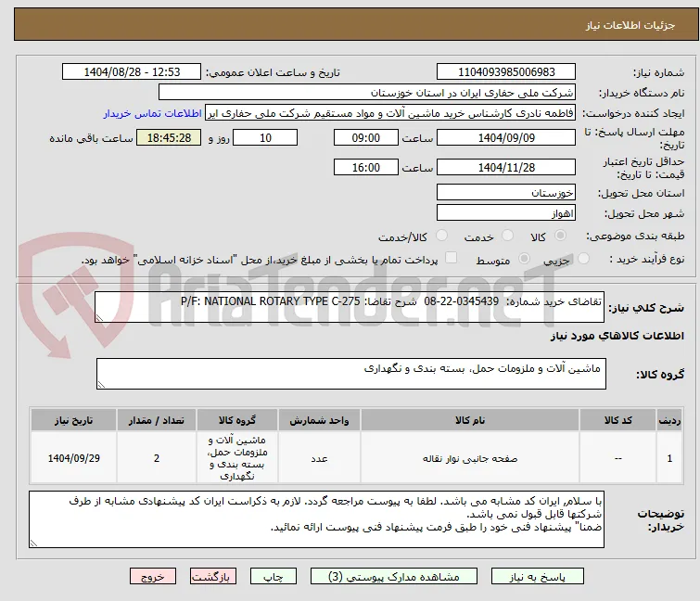
Task: Click the need date cell 1404/09/29
Action: (x=73, y=458)
